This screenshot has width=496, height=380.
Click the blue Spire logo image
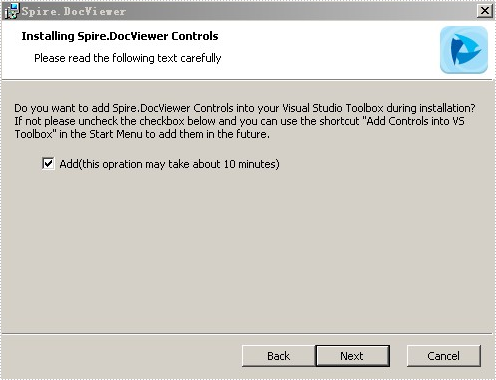pyautogui.click(x=464, y=50)
